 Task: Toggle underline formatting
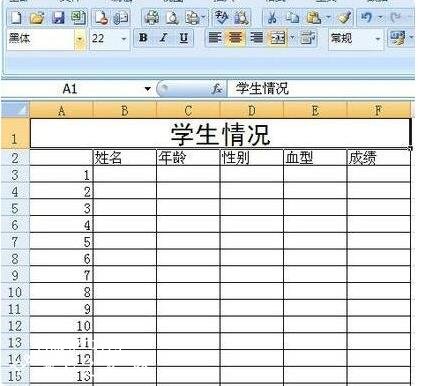point(184,38)
